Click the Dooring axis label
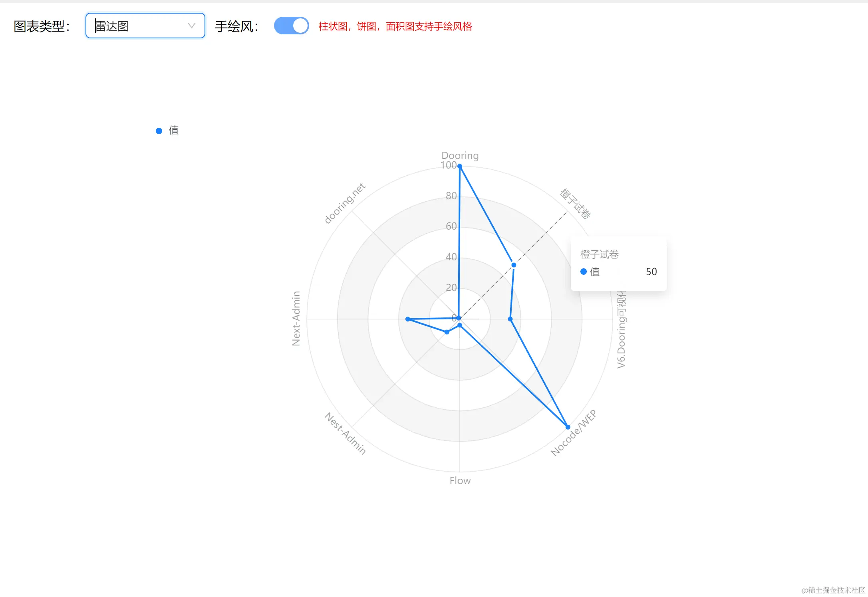Image resolution: width=868 pixels, height=597 pixels. click(x=460, y=156)
